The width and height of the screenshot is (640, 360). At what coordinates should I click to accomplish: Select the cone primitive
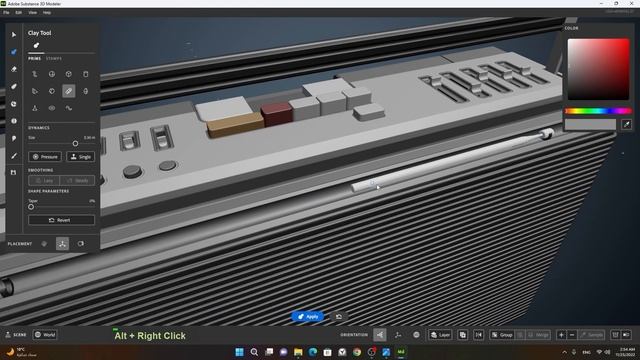click(35, 91)
